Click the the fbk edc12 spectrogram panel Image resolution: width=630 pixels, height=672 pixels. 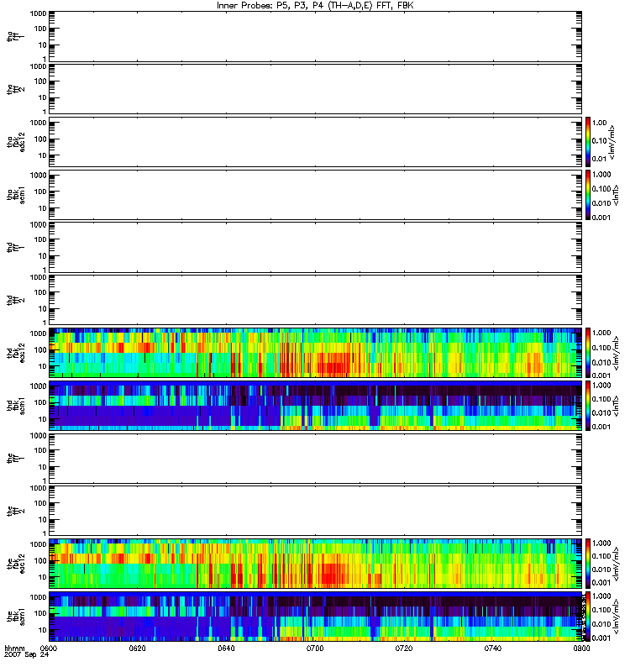click(x=316, y=564)
